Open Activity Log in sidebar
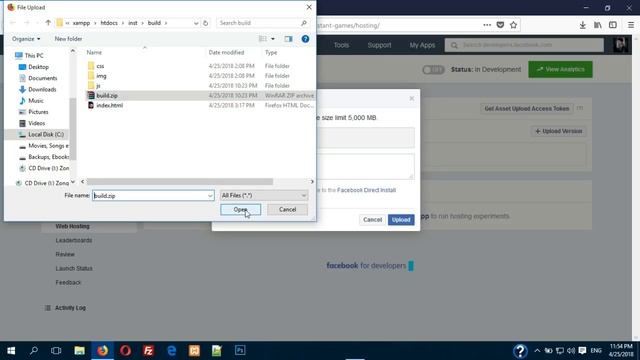Image resolution: width=640 pixels, height=360 pixels. click(70, 308)
